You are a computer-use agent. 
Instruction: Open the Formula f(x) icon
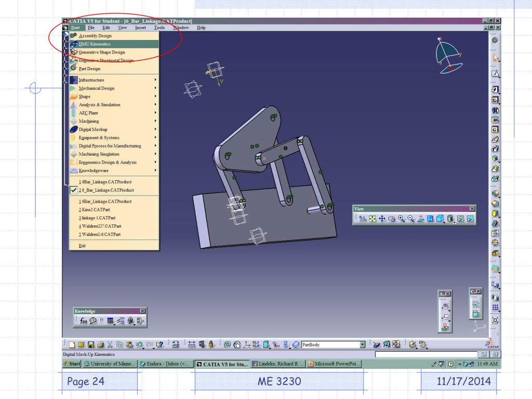coord(83,321)
